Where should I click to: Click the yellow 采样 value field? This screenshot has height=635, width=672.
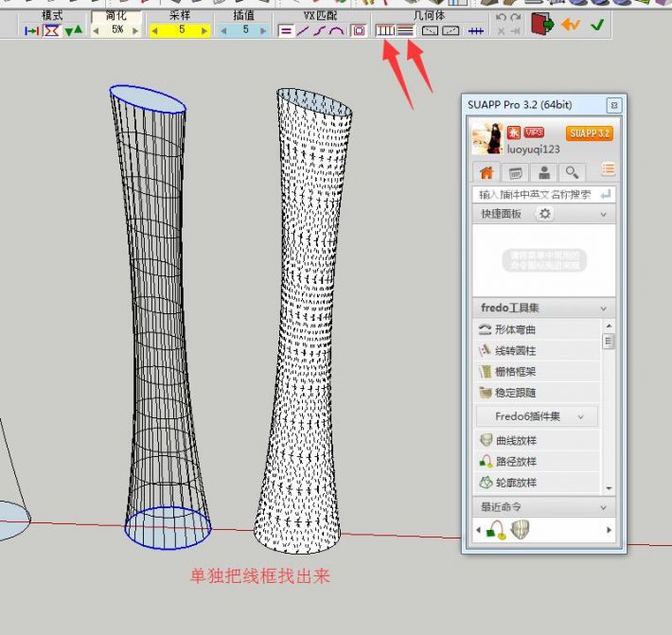(x=180, y=30)
